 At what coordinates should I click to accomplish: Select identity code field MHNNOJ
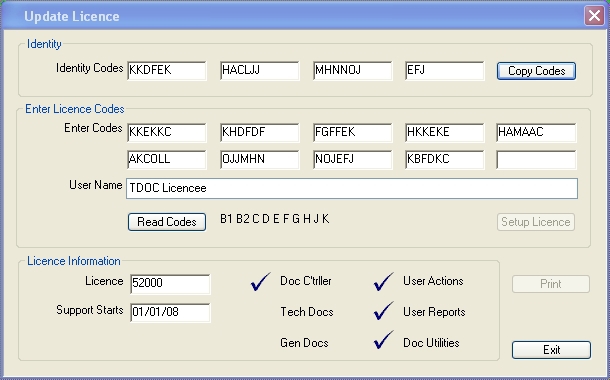point(352,70)
